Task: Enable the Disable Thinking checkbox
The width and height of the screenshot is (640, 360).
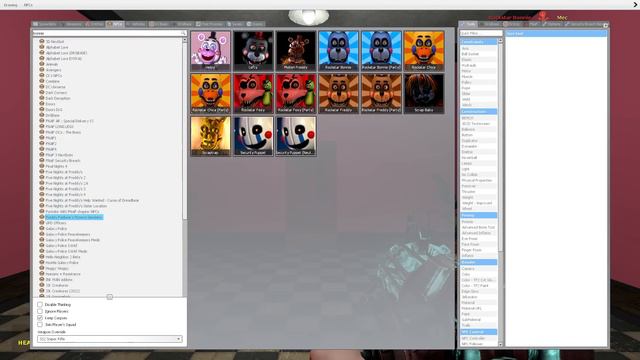Action: (x=40, y=304)
